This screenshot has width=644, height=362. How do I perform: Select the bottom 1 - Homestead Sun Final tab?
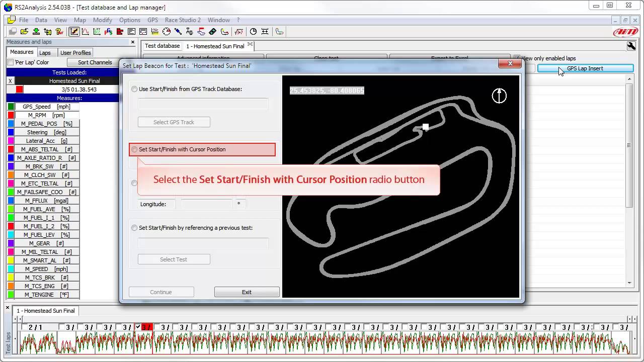pyautogui.click(x=46, y=311)
